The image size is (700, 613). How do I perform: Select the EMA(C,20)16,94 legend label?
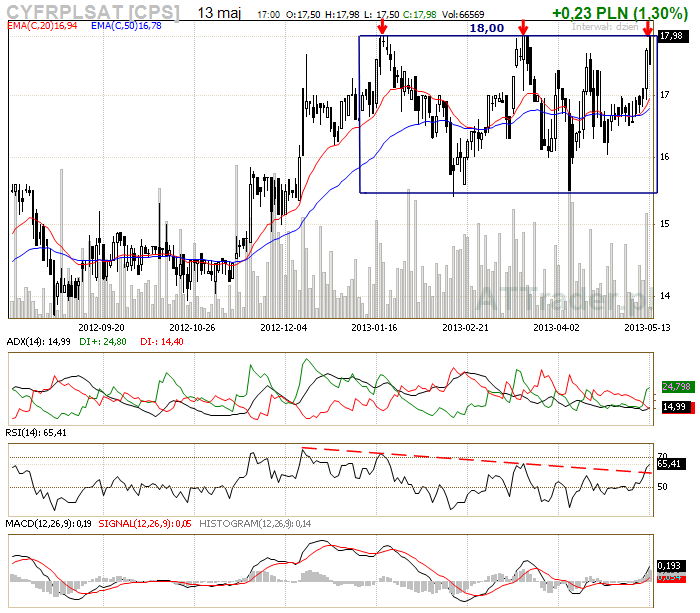click(42, 26)
